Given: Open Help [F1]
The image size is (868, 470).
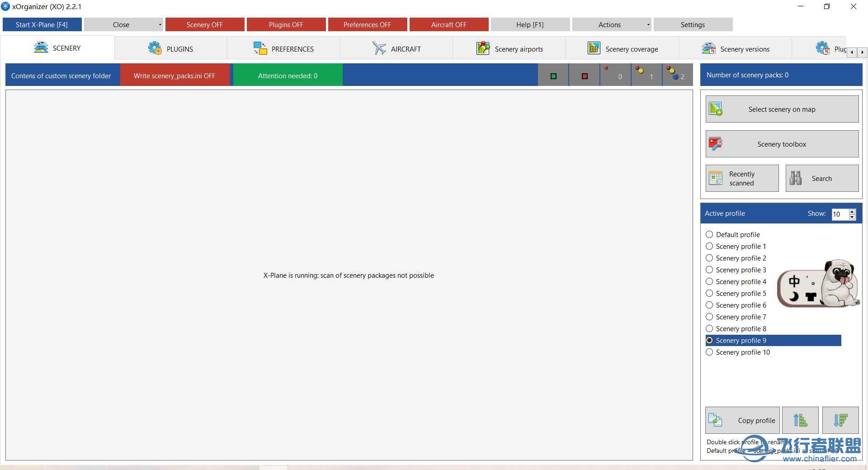Looking at the screenshot, I should pos(530,25).
